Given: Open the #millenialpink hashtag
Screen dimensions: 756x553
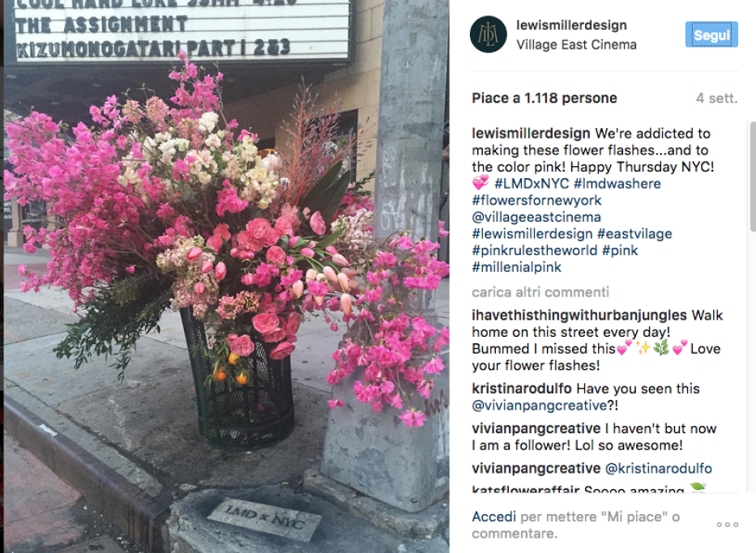Looking at the screenshot, I should pyautogui.click(x=516, y=267).
